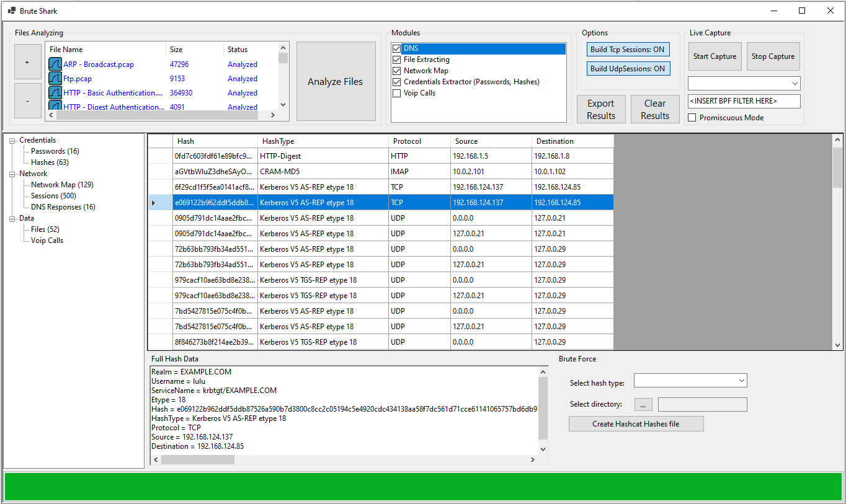Click the file list scroll-up arrow

(x=283, y=48)
